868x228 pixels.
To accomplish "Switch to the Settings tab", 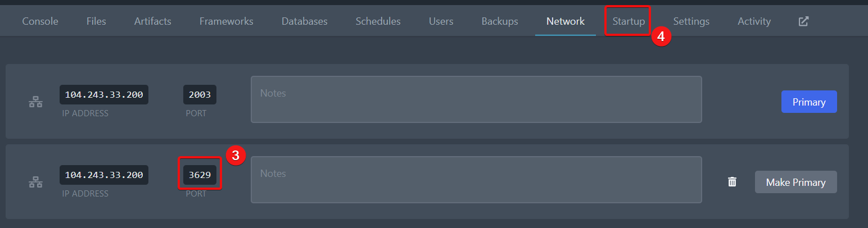I will 691,21.
